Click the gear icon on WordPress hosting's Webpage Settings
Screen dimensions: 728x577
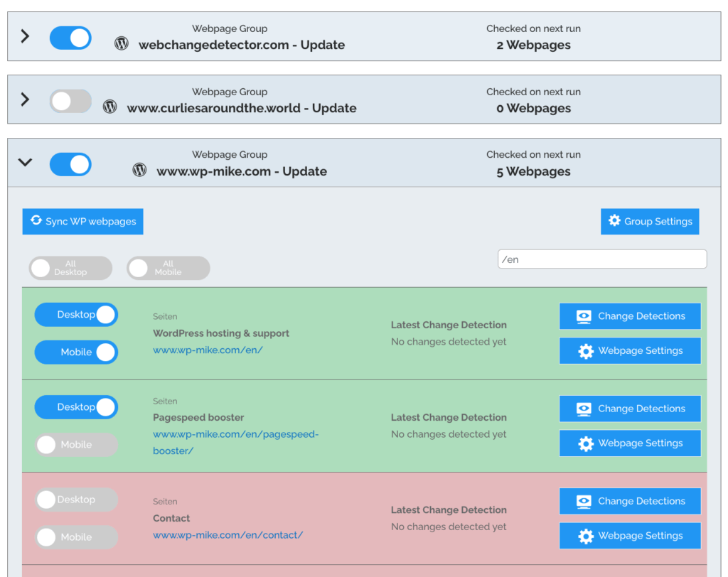click(586, 350)
